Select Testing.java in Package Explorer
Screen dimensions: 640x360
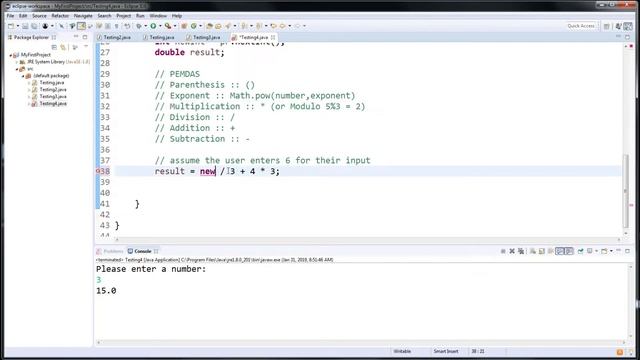[51, 83]
